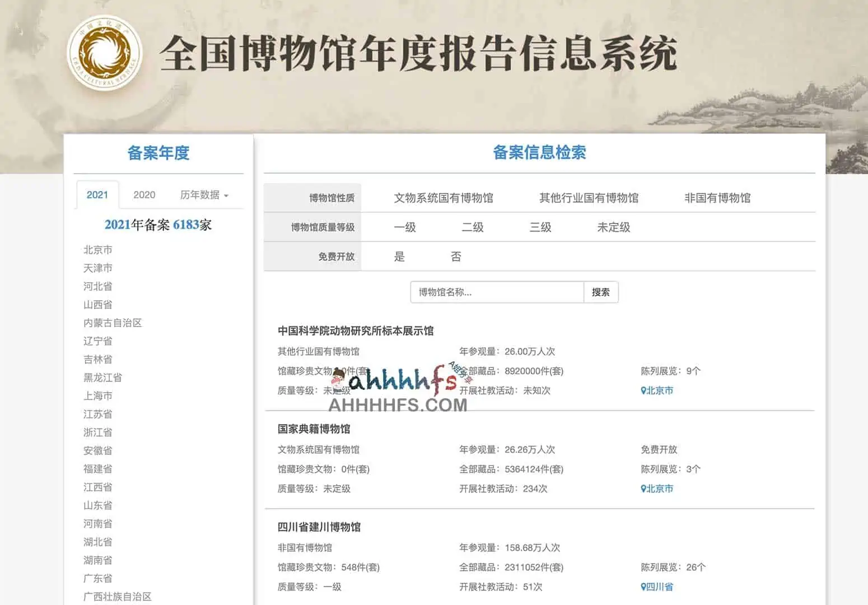Image resolution: width=868 pixels, height=605 pixels.
Task: Select 非国有博物馆 museum type filter
Action: coord(718,197)
